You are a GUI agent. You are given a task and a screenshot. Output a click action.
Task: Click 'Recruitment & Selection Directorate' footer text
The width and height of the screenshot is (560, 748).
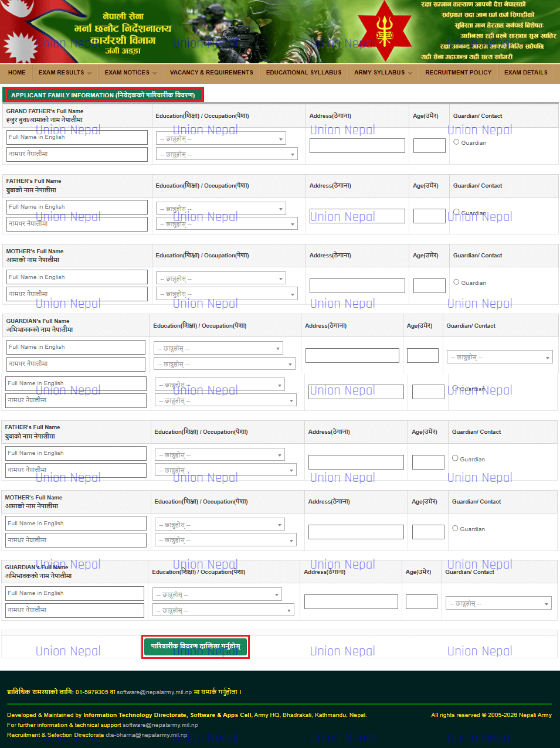tap(56, 735)
